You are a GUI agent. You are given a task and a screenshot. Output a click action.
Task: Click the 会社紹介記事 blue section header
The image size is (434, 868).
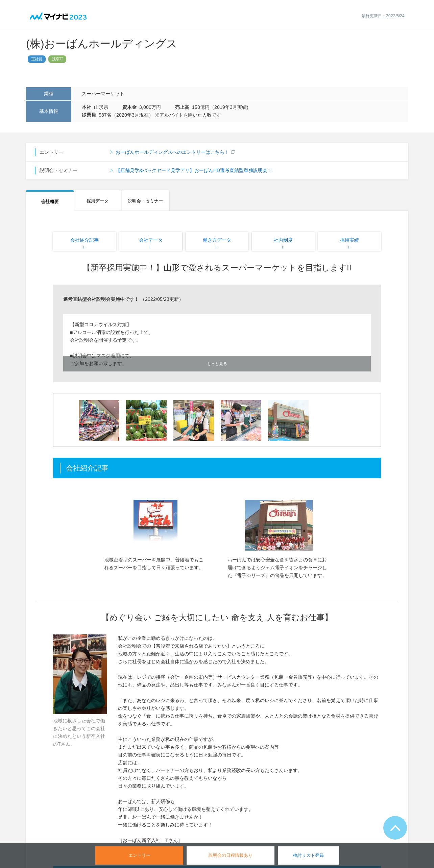tap(217, 468)
